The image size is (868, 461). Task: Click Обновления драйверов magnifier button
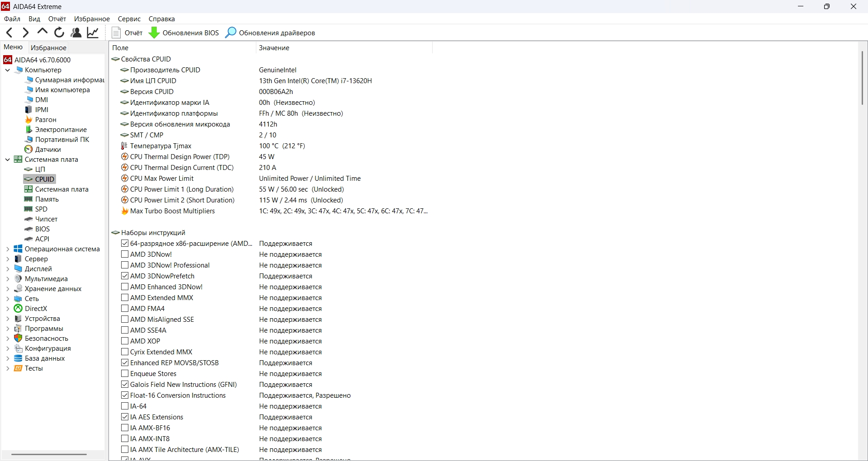pos(270,33)
